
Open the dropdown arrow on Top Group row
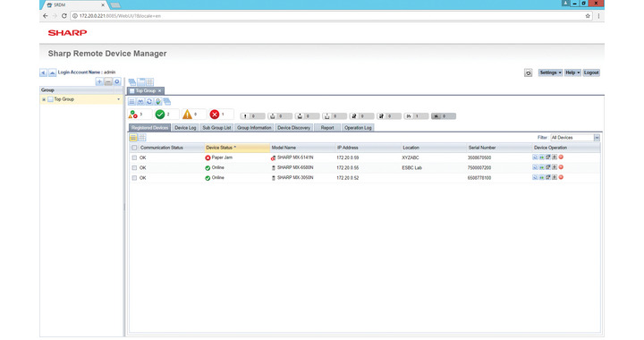point(118,99)
